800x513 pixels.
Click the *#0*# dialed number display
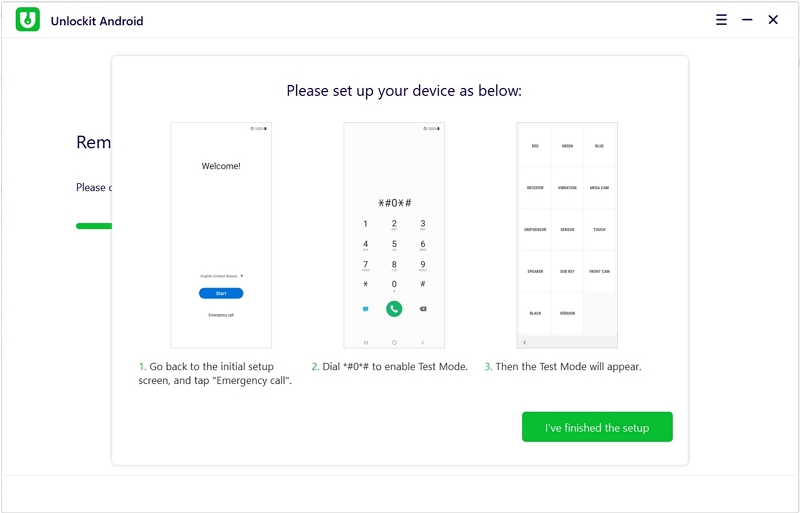394,203
